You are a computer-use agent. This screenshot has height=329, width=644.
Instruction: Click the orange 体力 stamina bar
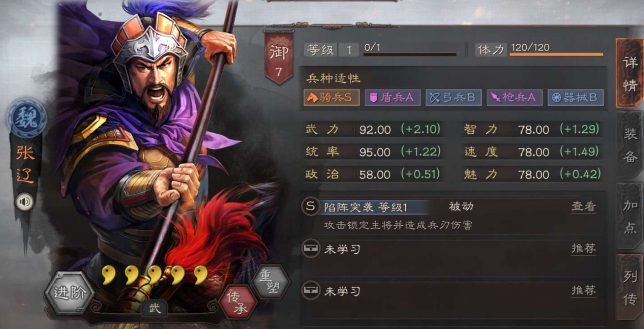point(556,55)
